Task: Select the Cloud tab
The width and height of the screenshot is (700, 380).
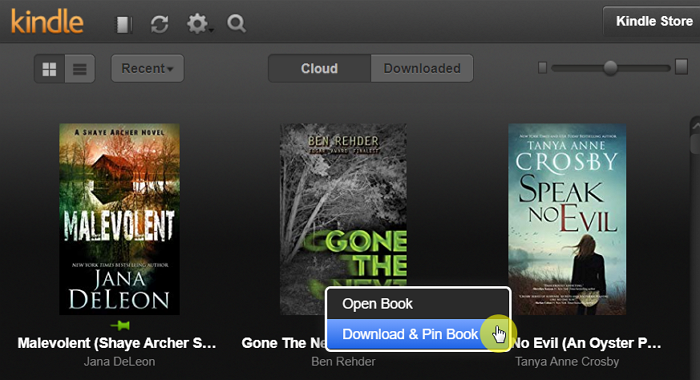Action: coord(319,68)
